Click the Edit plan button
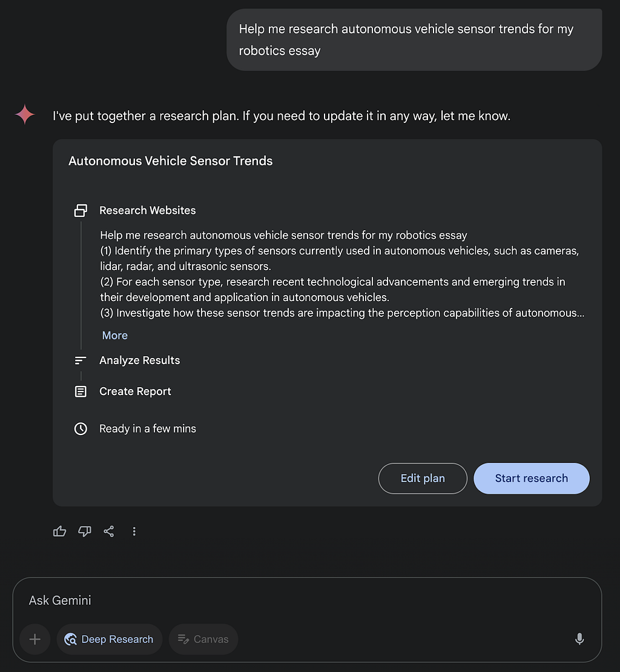This screenshot has width=620, height=672. 423,478
